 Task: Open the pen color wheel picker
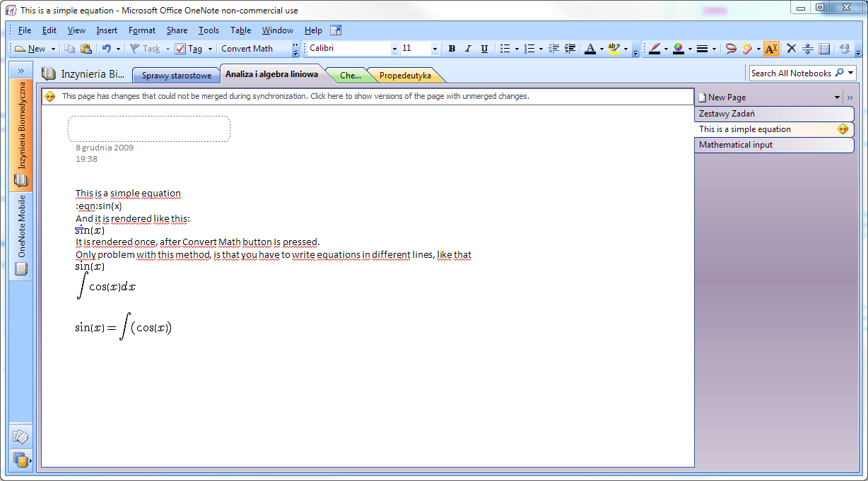tap(678, 49)
